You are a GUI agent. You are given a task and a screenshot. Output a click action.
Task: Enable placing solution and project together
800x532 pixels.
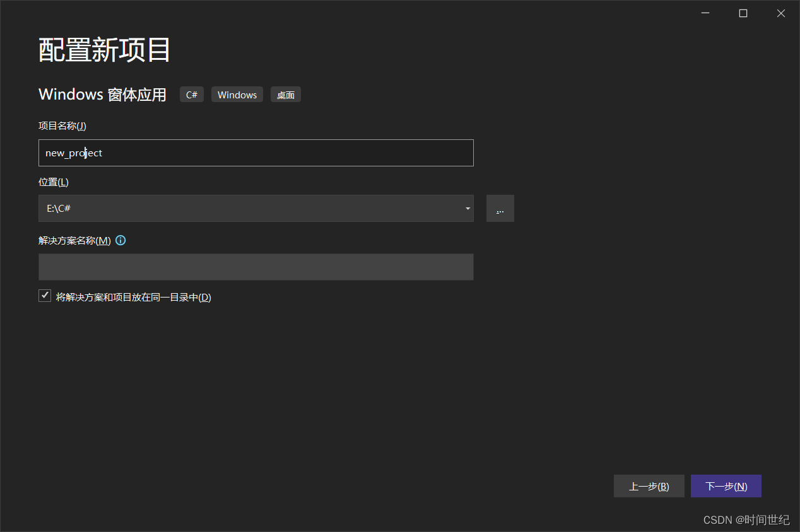point(44,295)
